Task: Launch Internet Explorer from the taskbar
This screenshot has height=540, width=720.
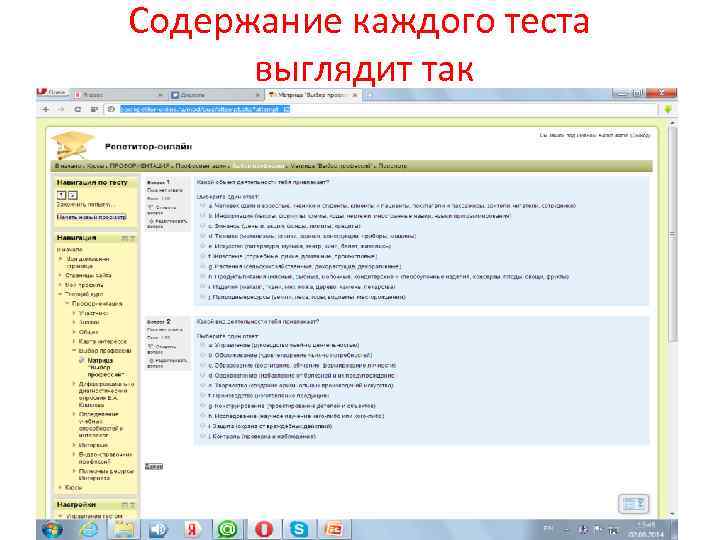Action: [x=89, y=530]
